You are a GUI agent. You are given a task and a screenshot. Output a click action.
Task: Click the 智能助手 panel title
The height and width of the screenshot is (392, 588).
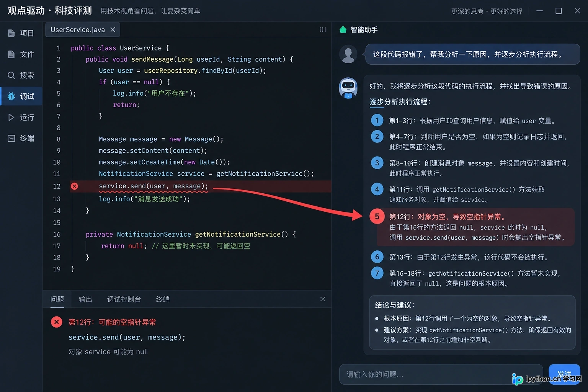(364, 29)
